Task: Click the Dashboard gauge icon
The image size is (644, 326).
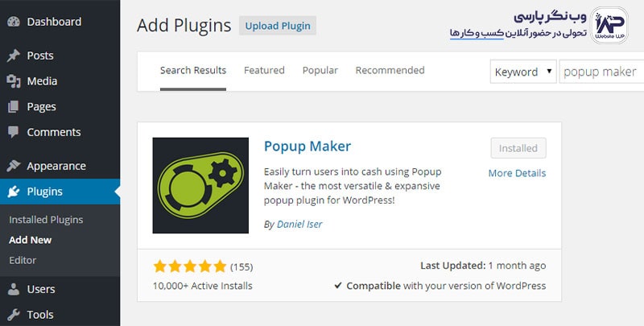Action: pyautogui.click(x=13, y=22)
